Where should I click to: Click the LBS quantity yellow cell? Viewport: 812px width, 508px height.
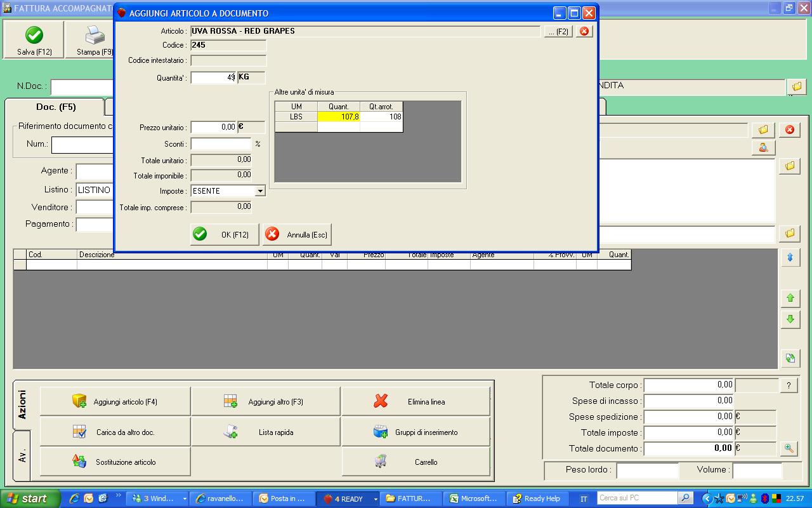[x=338, y=117]
